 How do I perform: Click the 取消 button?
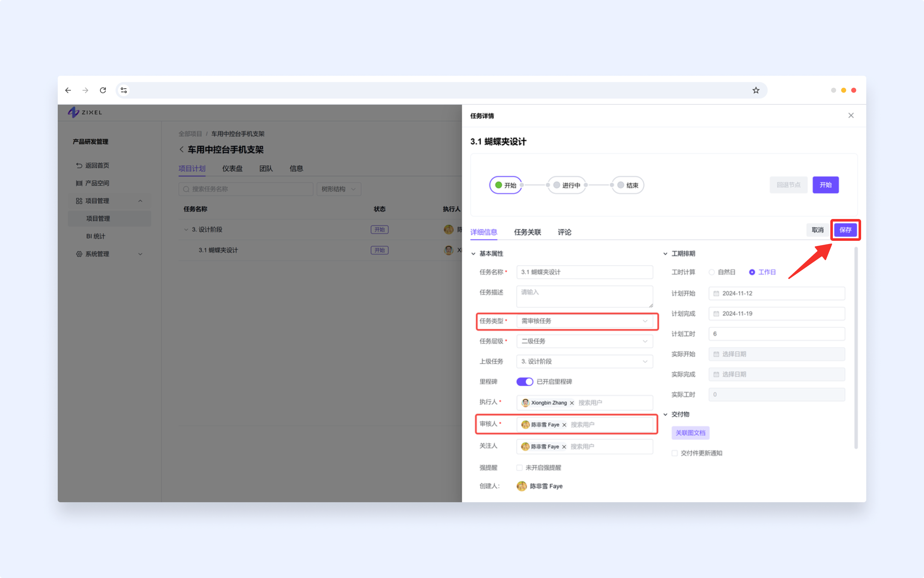pyautogui.click(x=817, y=230)
